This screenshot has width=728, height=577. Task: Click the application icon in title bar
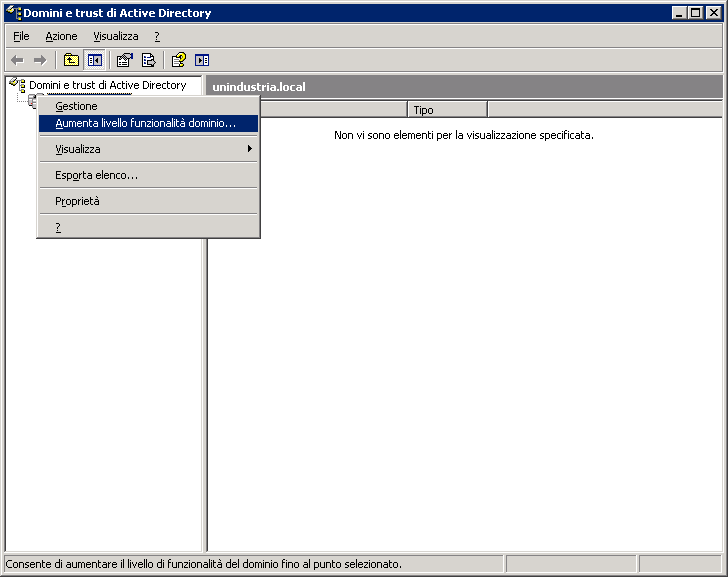tap(14, 13)
